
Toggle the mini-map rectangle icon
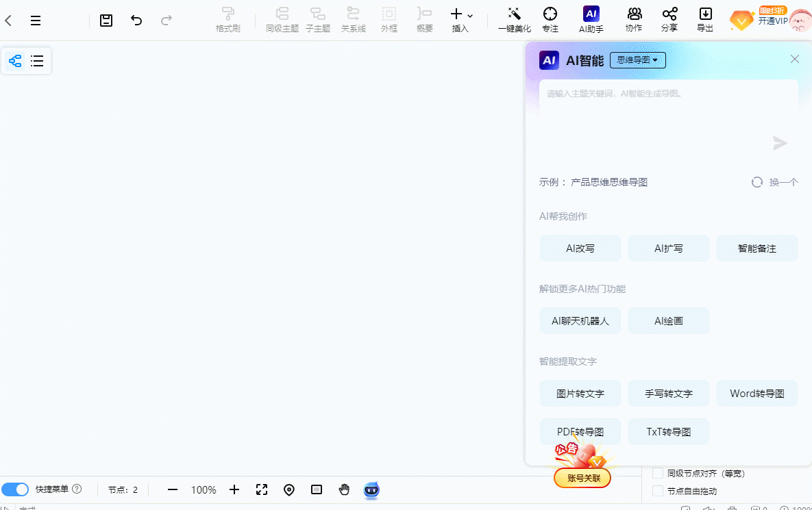point(317,489)
